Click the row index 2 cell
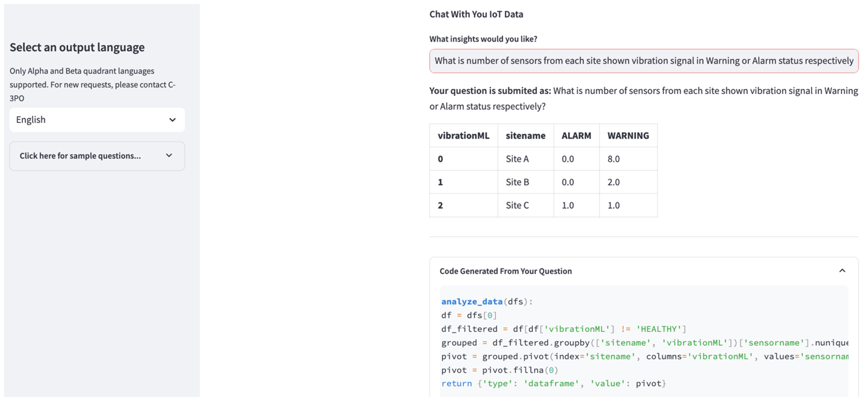This screenshot has width=868, height=401. [440, 205]
